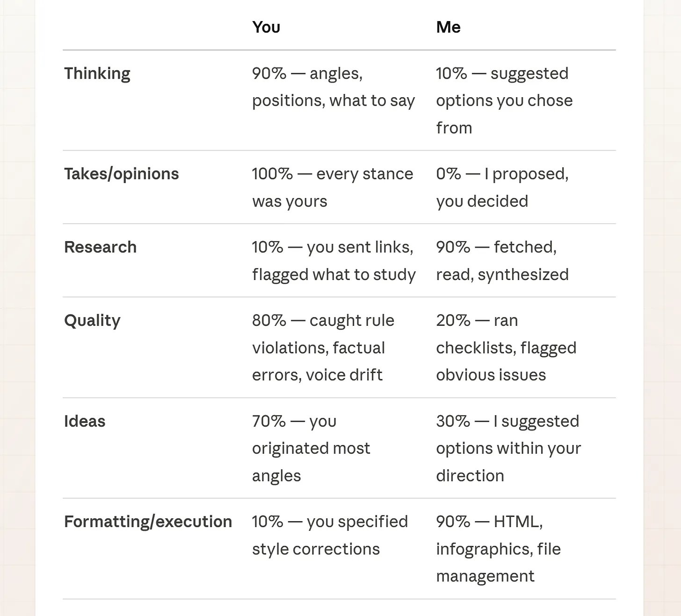Click '30% — I suggested options' cell
The image size is (681, 616).
coord(508,448)
